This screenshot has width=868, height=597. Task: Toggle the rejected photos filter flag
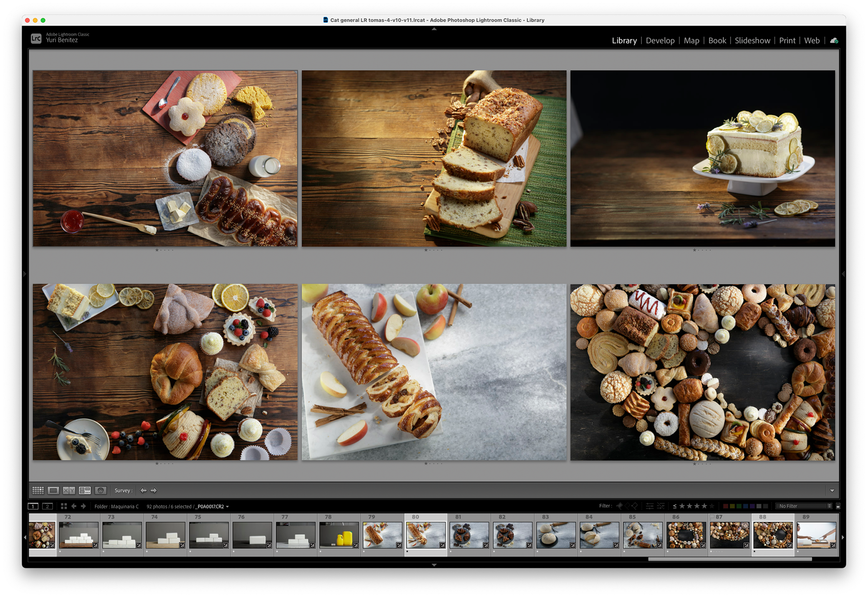click(x=635, y=506)
